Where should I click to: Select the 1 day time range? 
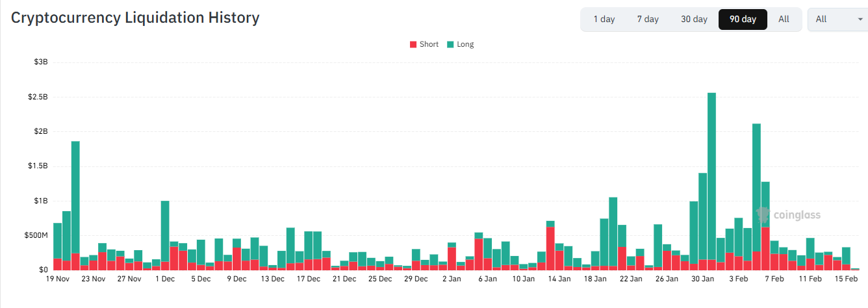pyautogui.click(x=604, y=19)
